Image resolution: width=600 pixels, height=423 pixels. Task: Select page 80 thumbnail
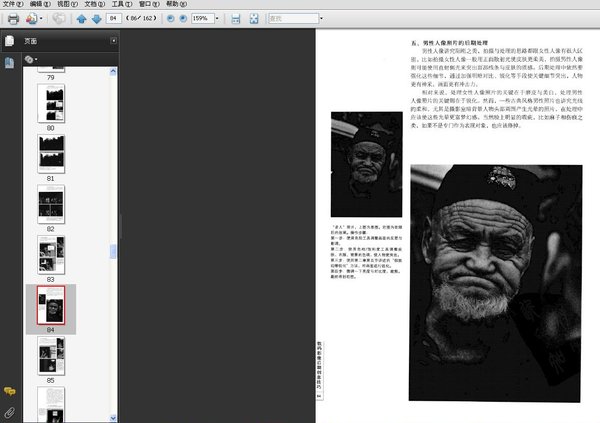tap(51, 103)
